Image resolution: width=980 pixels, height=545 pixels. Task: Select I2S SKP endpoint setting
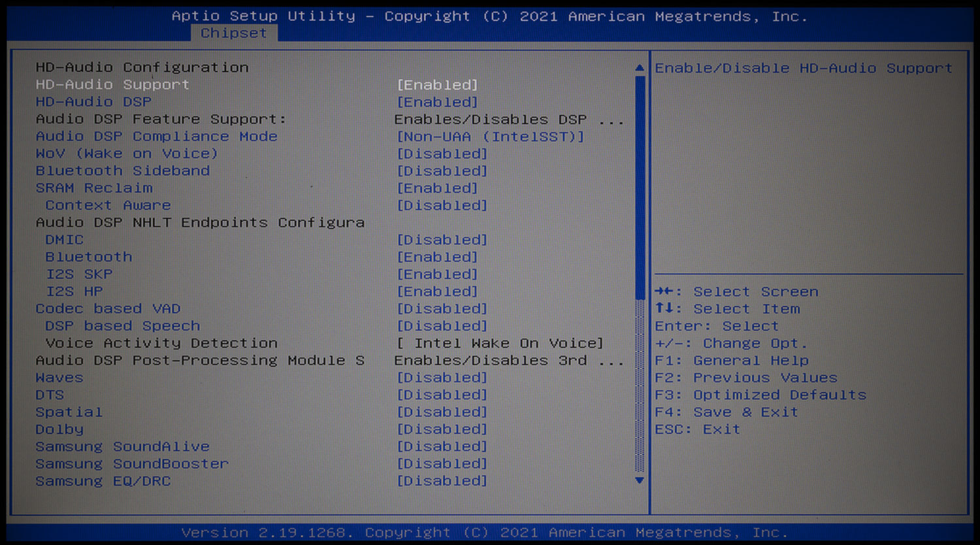point(79,274)
